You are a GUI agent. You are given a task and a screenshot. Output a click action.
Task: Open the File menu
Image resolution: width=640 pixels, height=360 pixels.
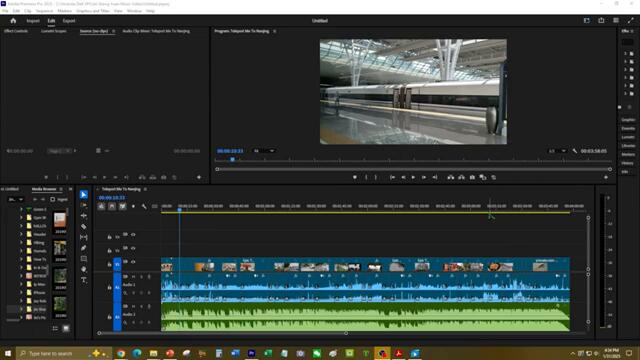click(5, 11)
